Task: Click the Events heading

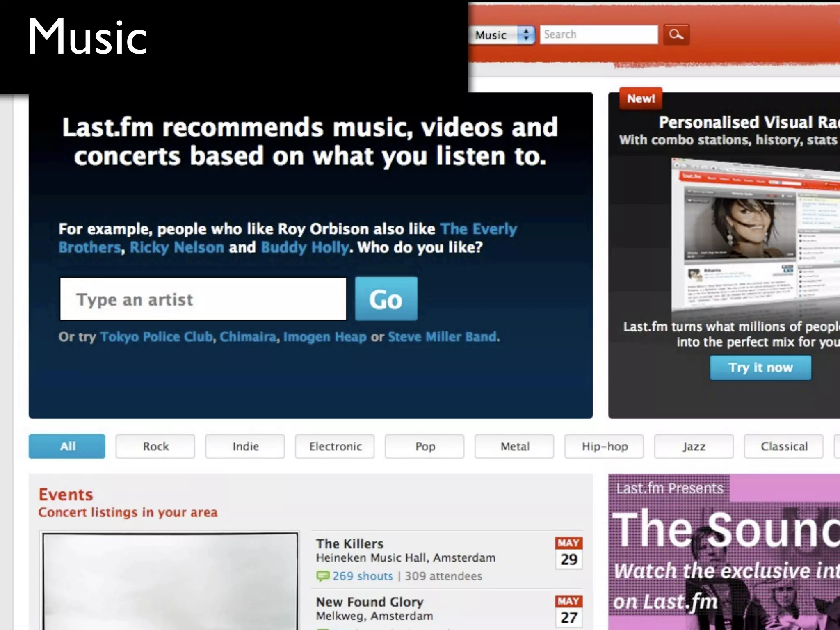Action: coord(66,495)
